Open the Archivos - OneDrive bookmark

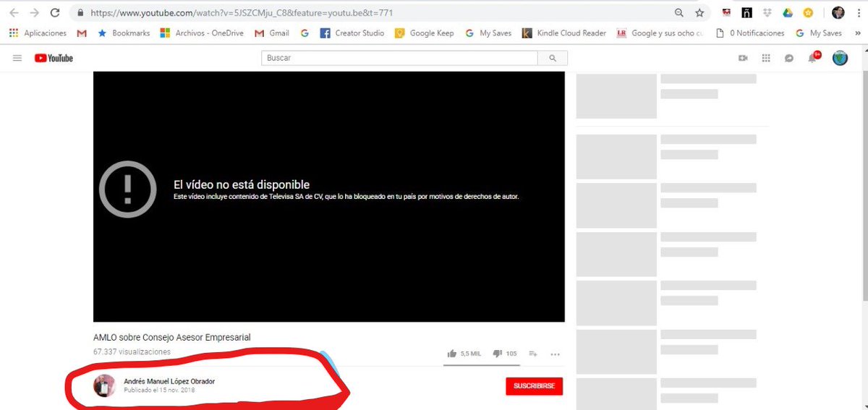201,33
